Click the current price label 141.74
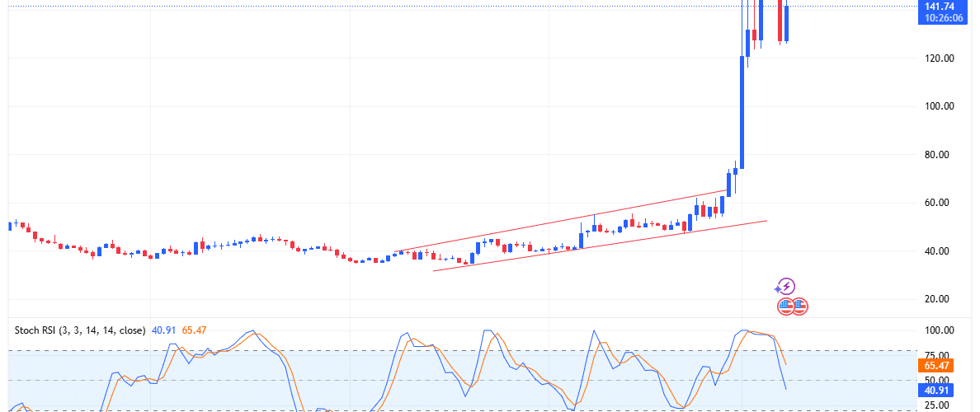Screen dimensions: 980x412 click(x=939, y=6)
